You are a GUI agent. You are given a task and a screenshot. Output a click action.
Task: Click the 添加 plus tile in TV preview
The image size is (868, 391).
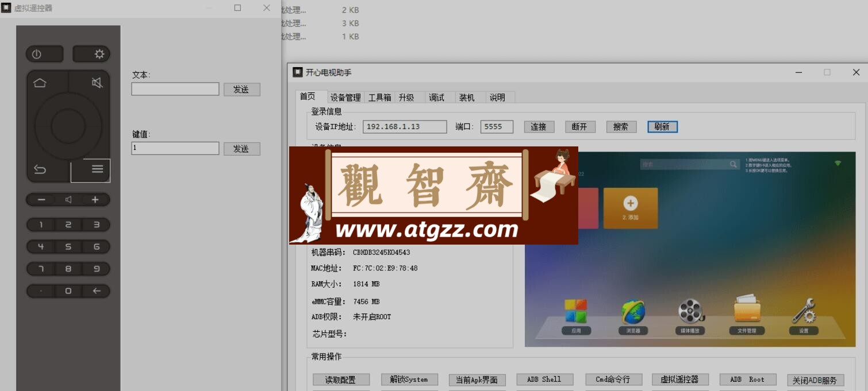[631, 208]
